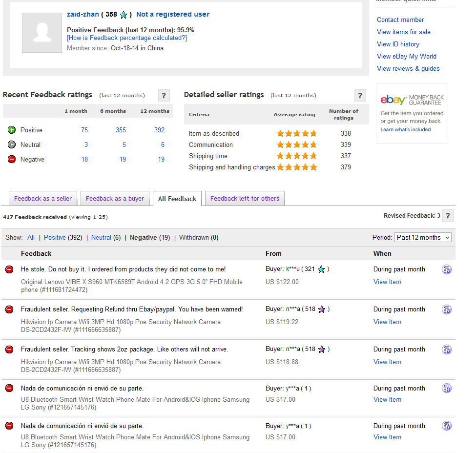Open View Item for 'Requesting Refund' feedback
This screenshot has width=476, height=453.
(387, 322)
